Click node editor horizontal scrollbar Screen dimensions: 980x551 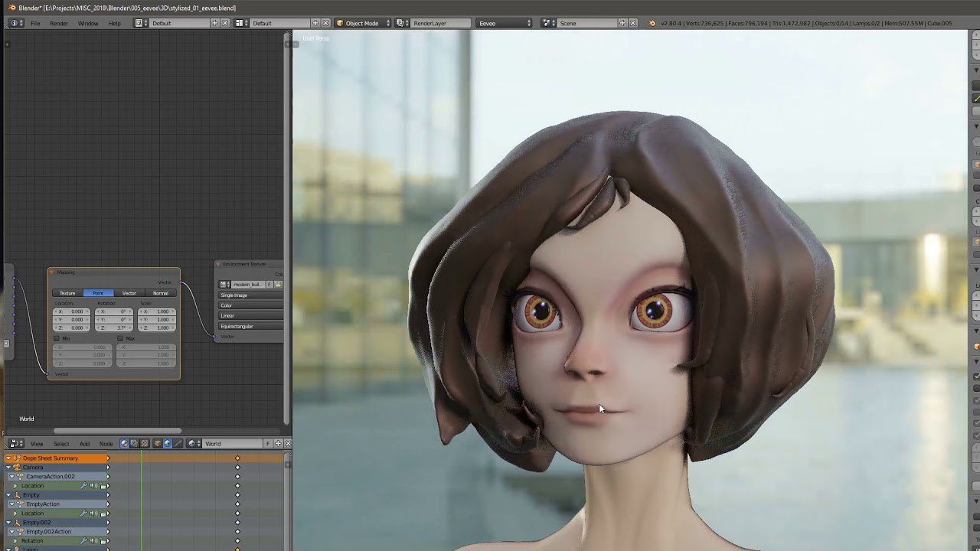point(117,431)
